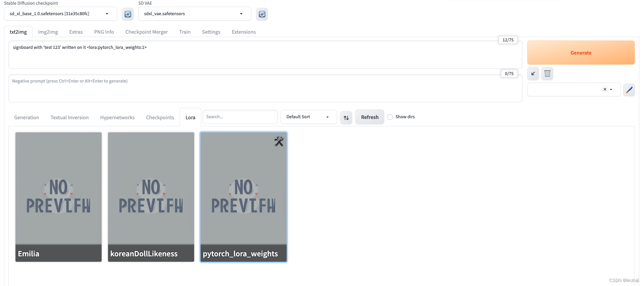Toggle the Show dirs checkbox
The width and height of the screenshot is (644, 286).
[390, 117]
